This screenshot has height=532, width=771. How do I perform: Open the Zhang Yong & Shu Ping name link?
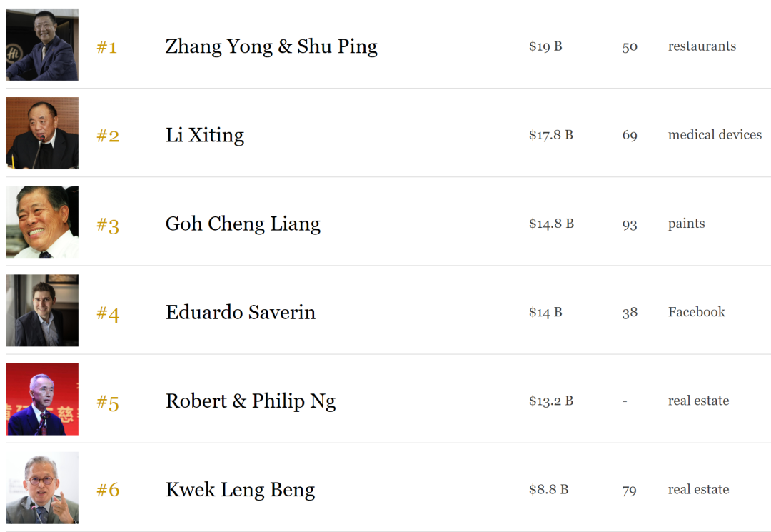pyautogui.click(x=271, y=46)
